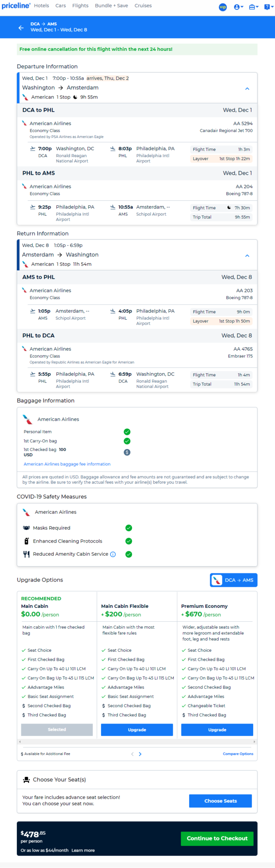Click the dollar icon for 1st Checked bag
Screen dimensions: 275x868
pyautogui.click(x=127, y=452)
